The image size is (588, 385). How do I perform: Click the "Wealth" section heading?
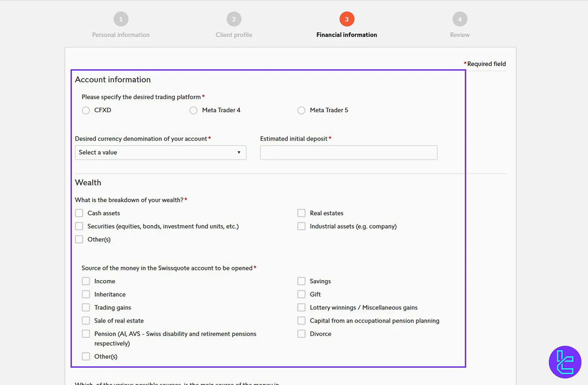[x=88, y=182]
